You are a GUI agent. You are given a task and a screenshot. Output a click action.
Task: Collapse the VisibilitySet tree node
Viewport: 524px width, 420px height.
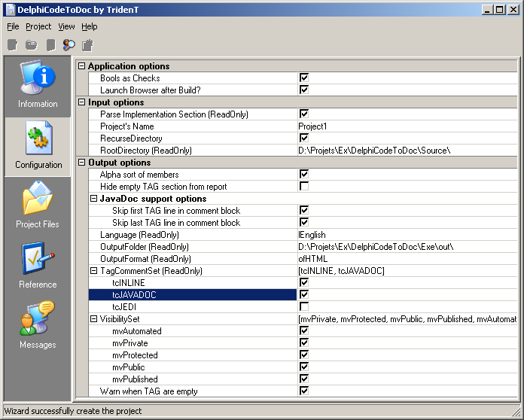[x=94, y=319]
